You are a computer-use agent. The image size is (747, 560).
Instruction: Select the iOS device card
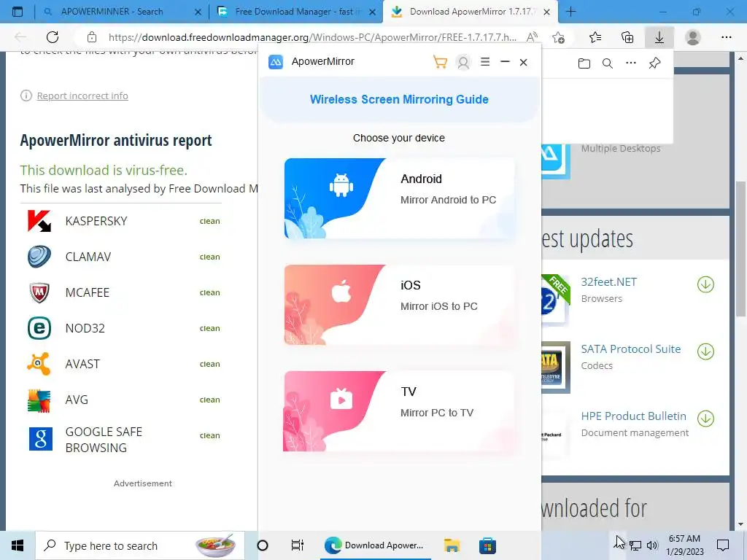pos(400,305)
